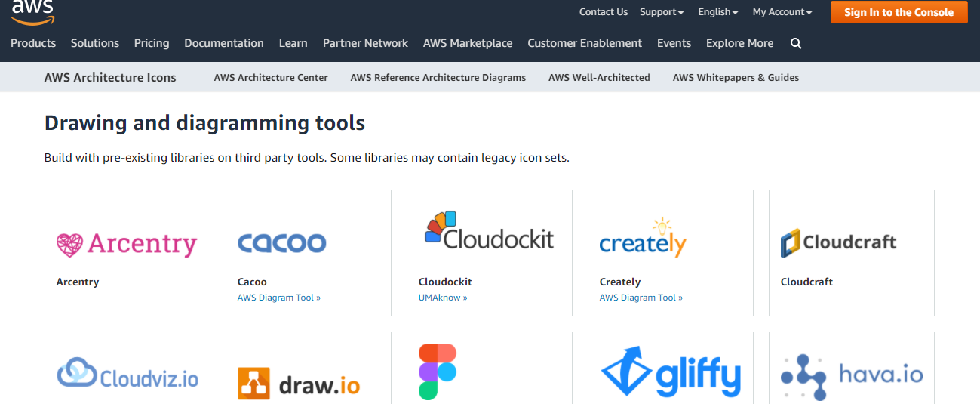Click the Drawing and diagramming tools heading
The image size is (980, 404).
click(204, 122)
